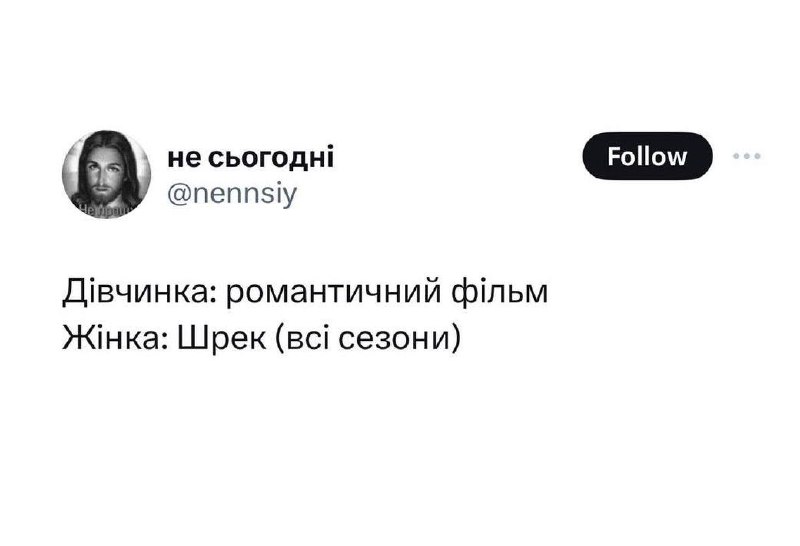This screenshot has height=546, width=800.
Task: Click the caption text overlay on avatar bottom
Action: coord(105,210)
